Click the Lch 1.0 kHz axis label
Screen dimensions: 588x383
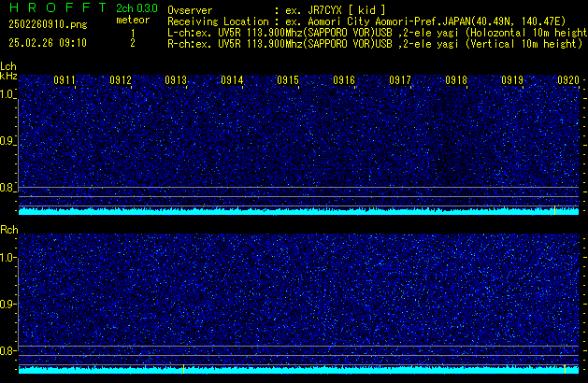7,94
